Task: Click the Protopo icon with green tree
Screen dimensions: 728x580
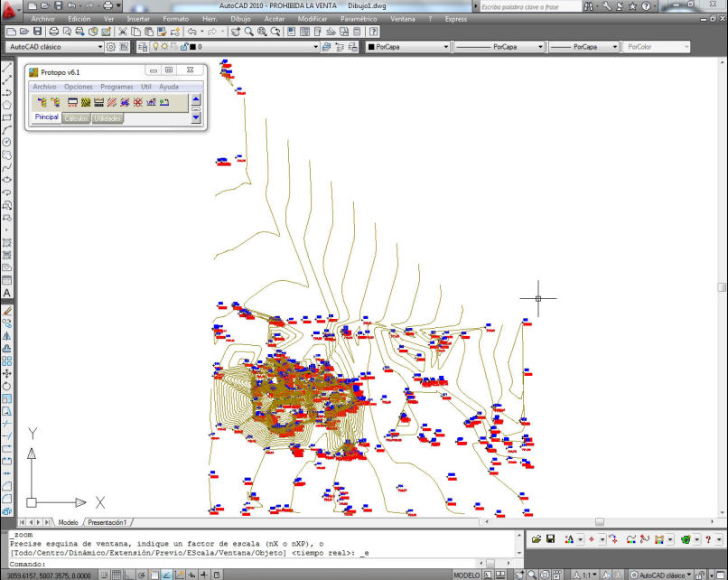Action: (x=163, y=102)
